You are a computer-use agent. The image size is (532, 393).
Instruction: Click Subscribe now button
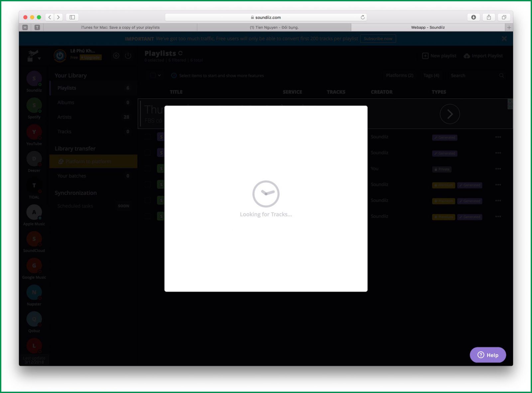(378, 39)
